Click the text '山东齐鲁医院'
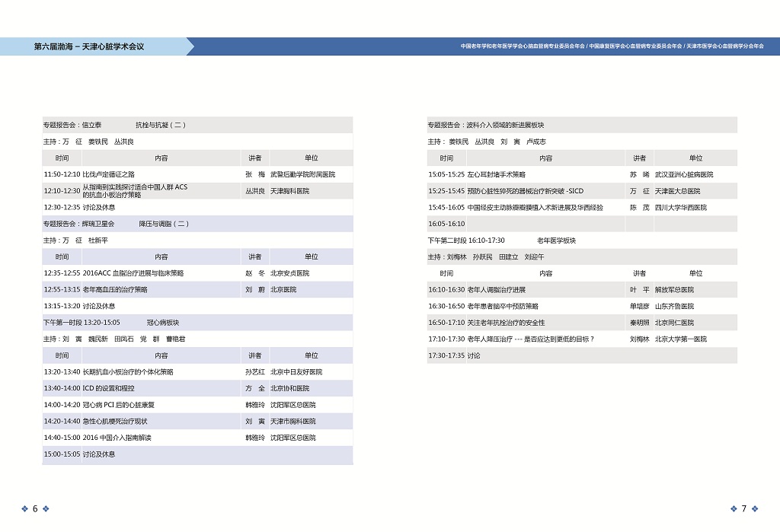780x532 pixels. (x=674, y=306)
